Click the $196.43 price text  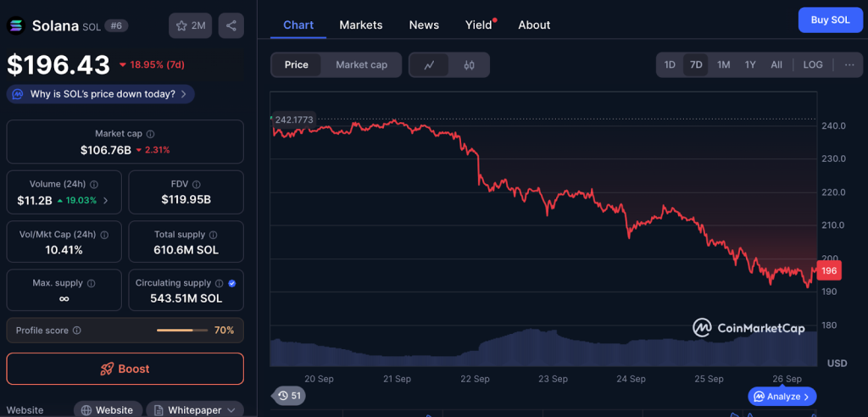(x=58, y=64)
